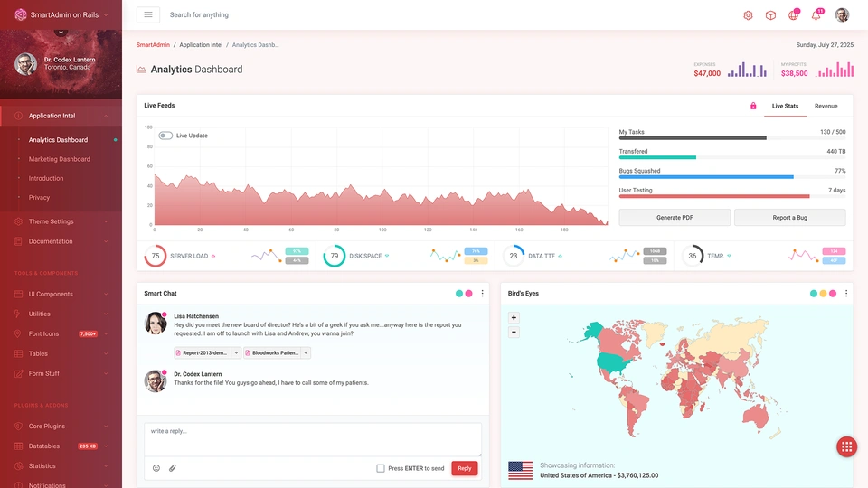Click the cube icon in top bar

[x=770, y=15]
